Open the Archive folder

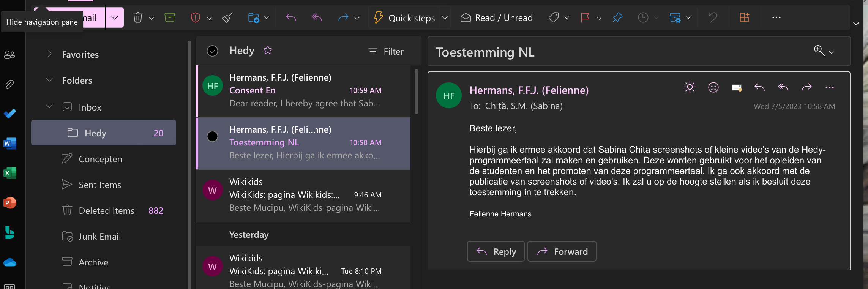(93, 262)
